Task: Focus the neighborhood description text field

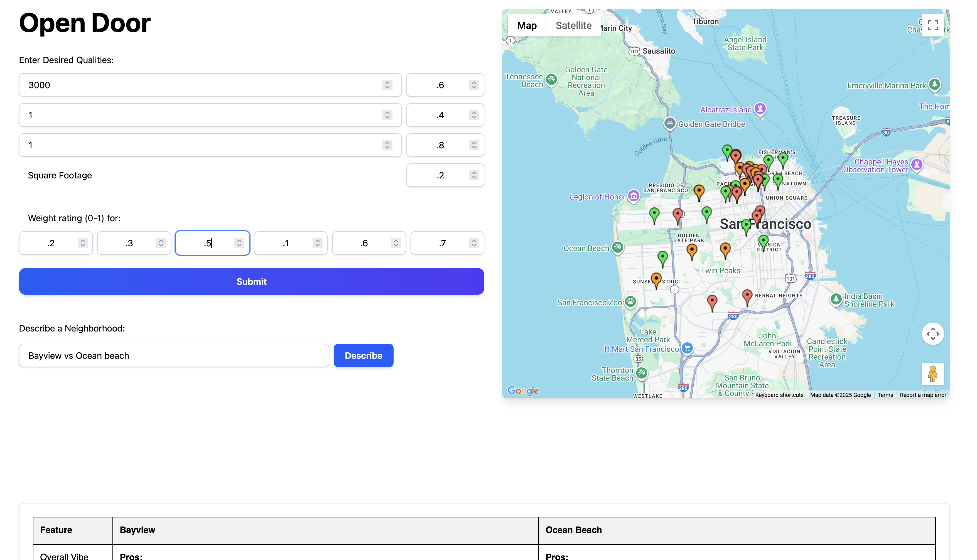Action: [174, 355]
